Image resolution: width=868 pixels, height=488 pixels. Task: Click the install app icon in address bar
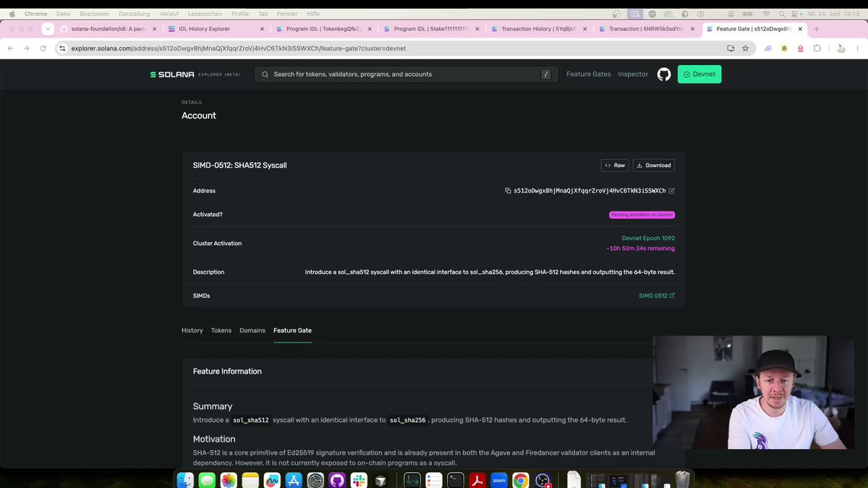[x=731, y=48]
